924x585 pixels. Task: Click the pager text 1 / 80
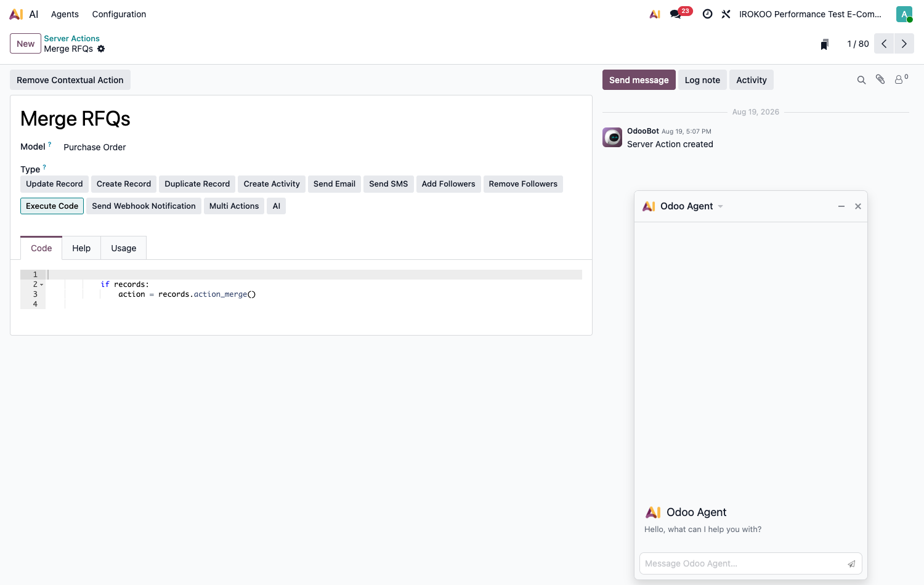click(858, 44)
